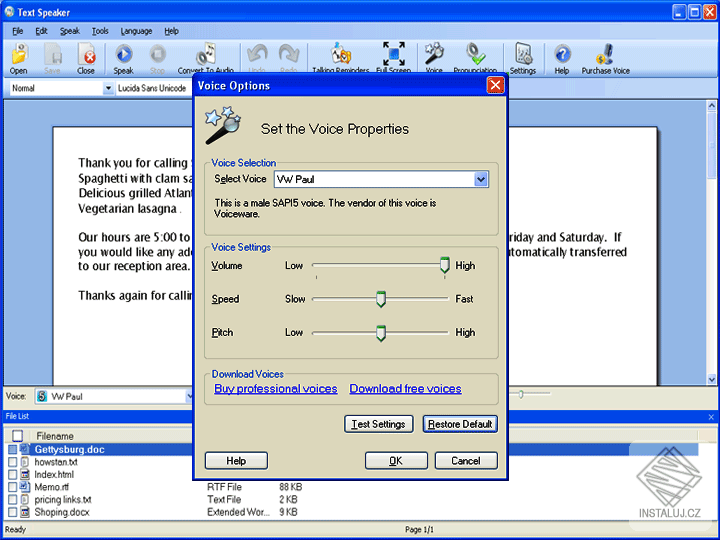Click the Undo arrow icon

(257, 57)
